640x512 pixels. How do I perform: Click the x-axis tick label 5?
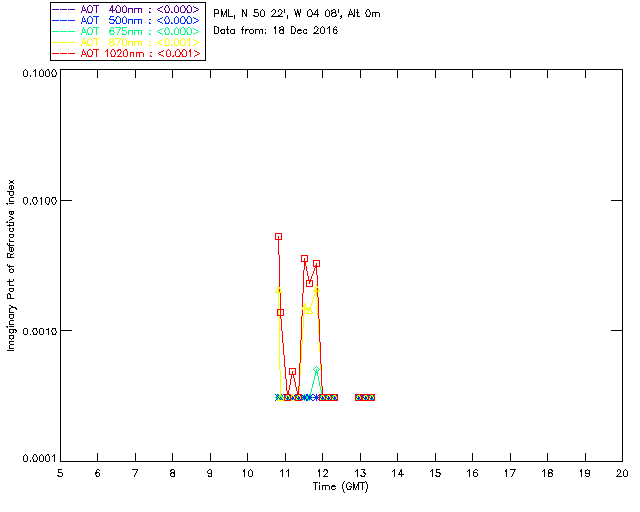coord(60,473)
